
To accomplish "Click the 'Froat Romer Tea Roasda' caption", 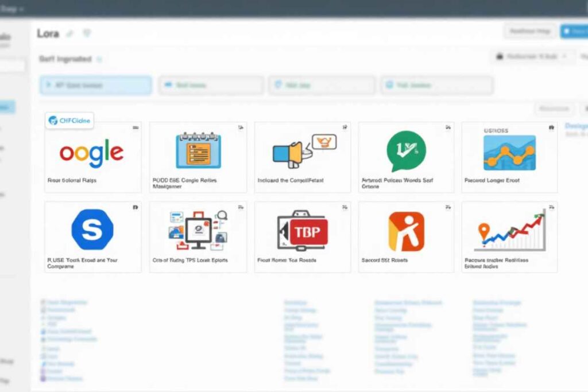I will pyautogui.click(x=287, y=260).
